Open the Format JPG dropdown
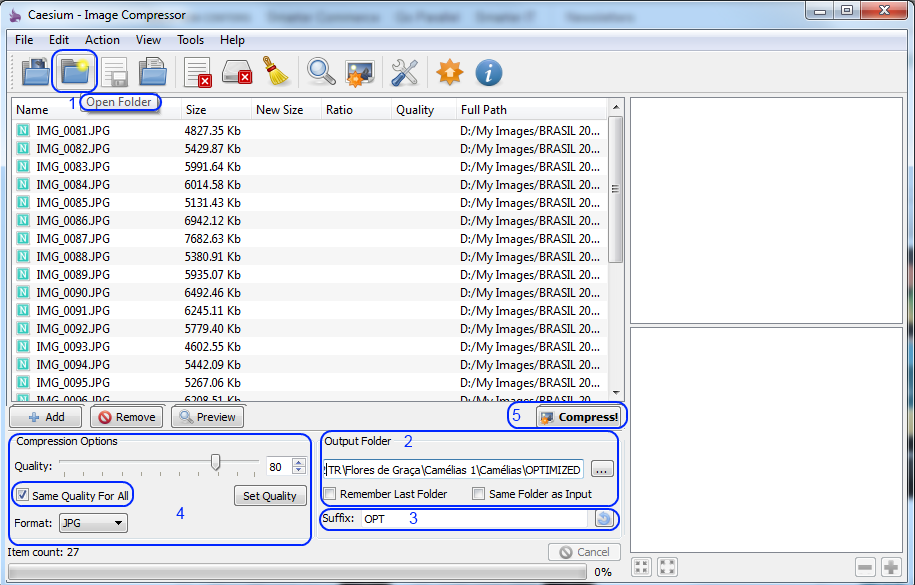The image size is (915, 585). click(93, 523)
